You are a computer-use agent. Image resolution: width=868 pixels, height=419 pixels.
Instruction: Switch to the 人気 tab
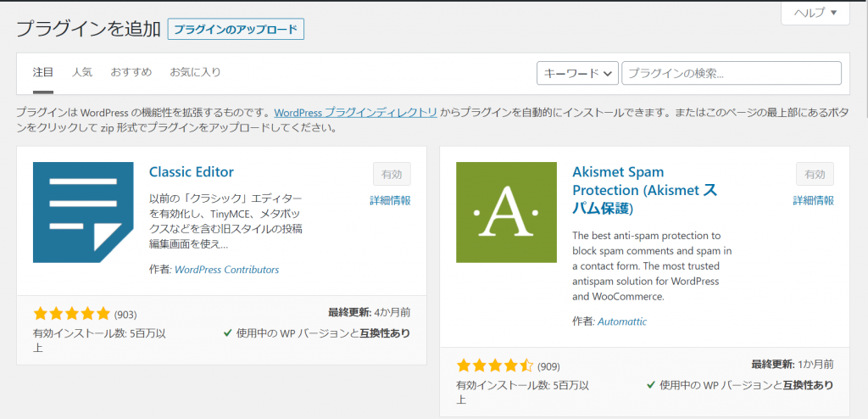pyautogui.click(x=82, y=72)
